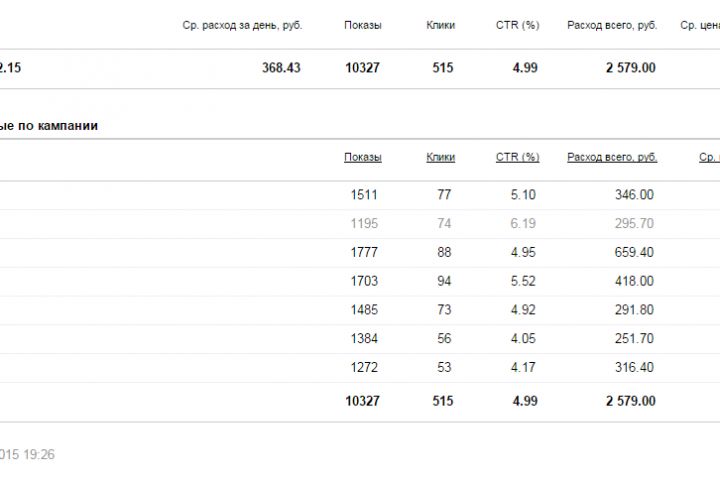
Task: Sort by underlined Расход всего, руб. header
Action: [612, 157]
